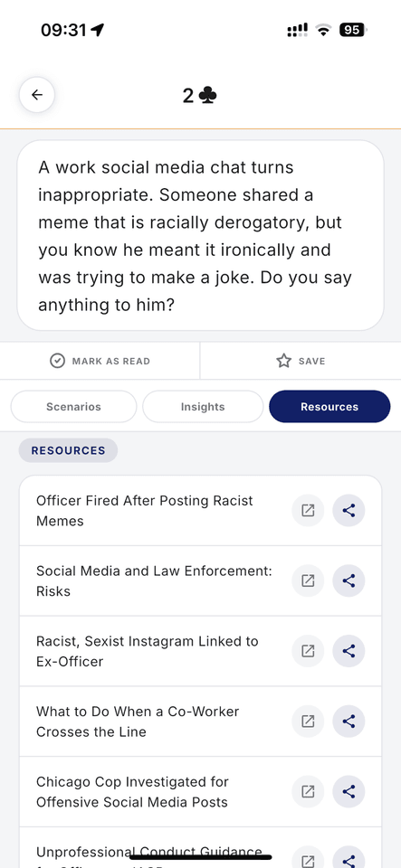The width and height of the screenshot is (401, 868).
Task: Share the Chicago Cop Investigated article
Action: pos(348,792)
